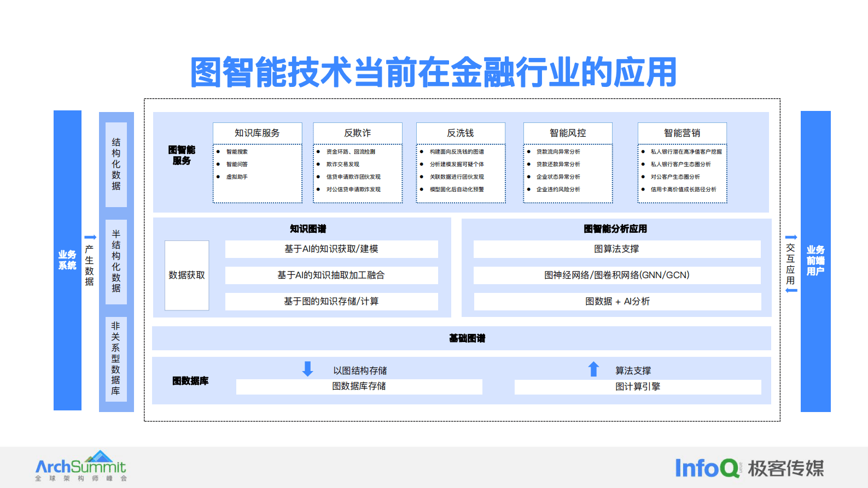Select the 算法支撑 label
Viewport: 868px width, 488px height.
[x=633, y=371]
